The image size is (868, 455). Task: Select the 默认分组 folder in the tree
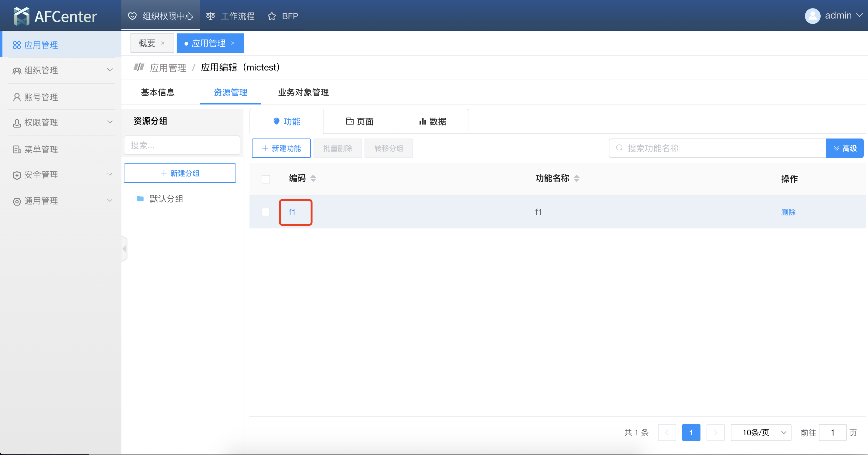(160, 199)
